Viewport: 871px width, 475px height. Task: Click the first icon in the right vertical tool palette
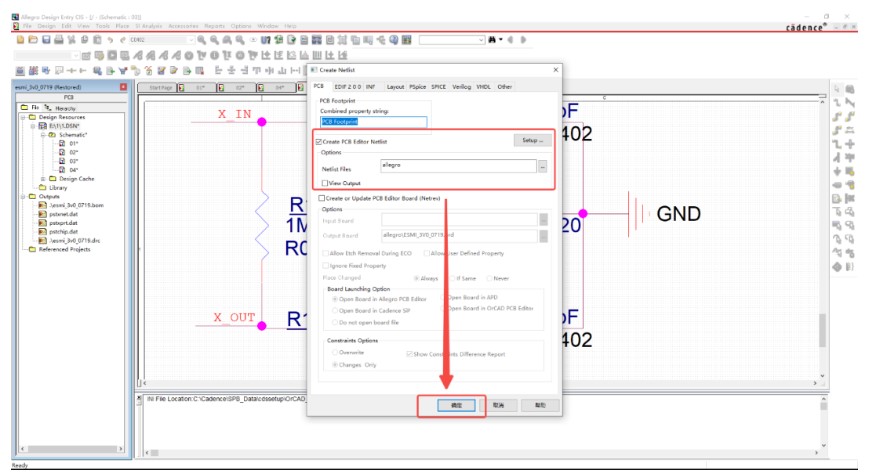pyautogui.click(x=837, y=89)
